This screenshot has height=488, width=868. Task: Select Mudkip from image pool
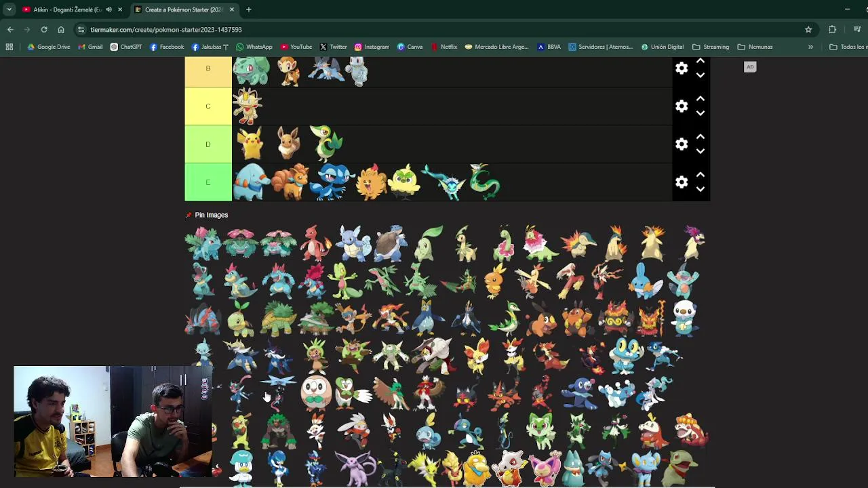[x=644, y=281]
